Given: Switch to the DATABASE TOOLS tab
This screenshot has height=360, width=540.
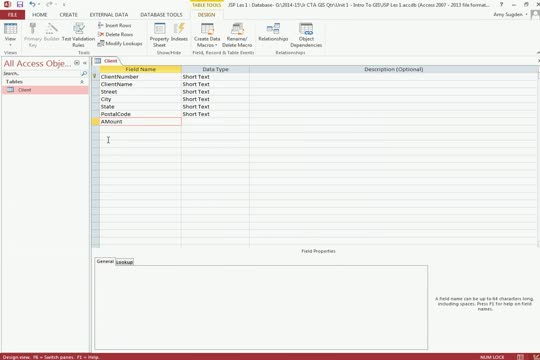Looking at the screenshot, I should 161,15.
